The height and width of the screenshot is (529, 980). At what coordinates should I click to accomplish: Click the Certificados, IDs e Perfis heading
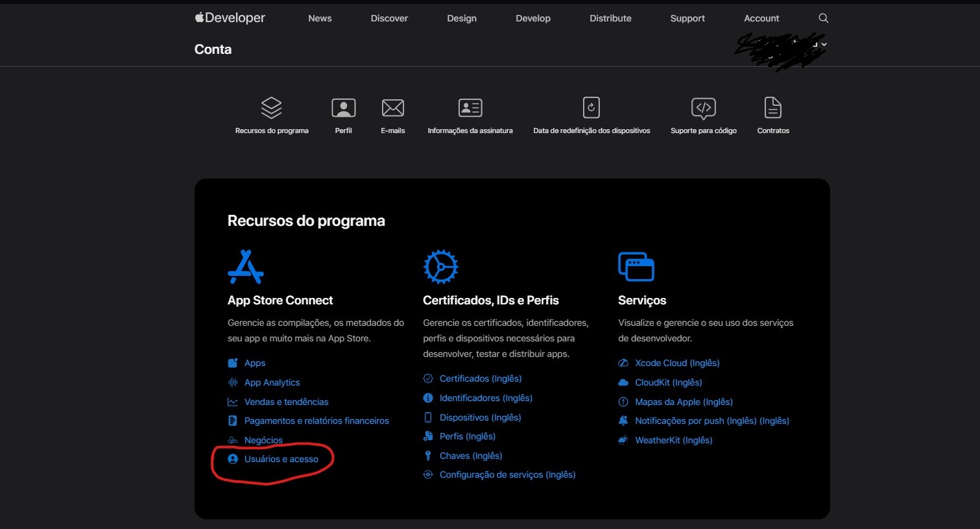(490, 301)
